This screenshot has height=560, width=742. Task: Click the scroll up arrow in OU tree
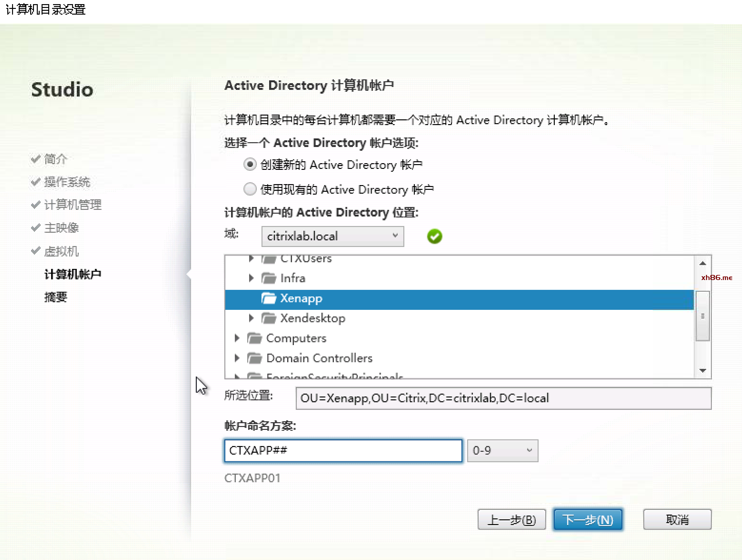click(x=702, y=263)
